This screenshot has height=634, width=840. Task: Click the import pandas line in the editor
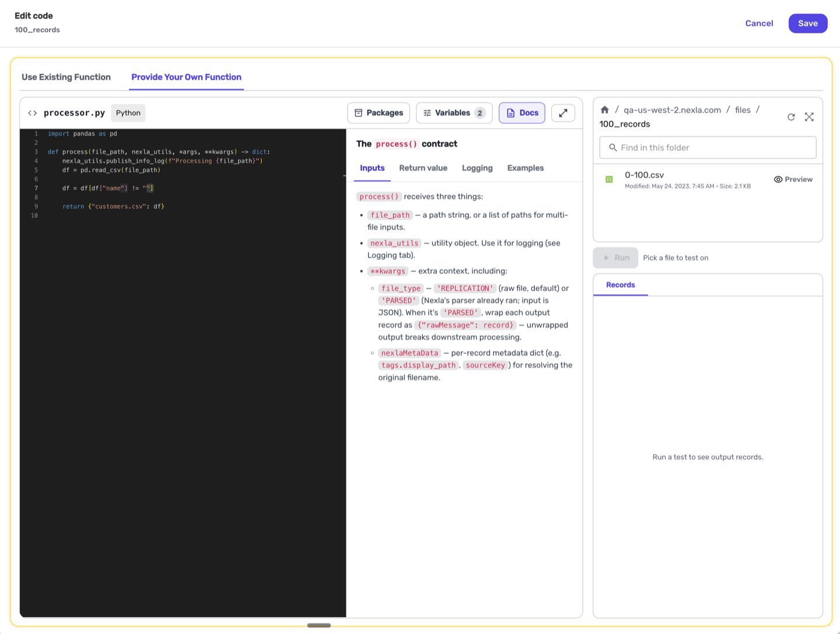click(x=82, y=134)
